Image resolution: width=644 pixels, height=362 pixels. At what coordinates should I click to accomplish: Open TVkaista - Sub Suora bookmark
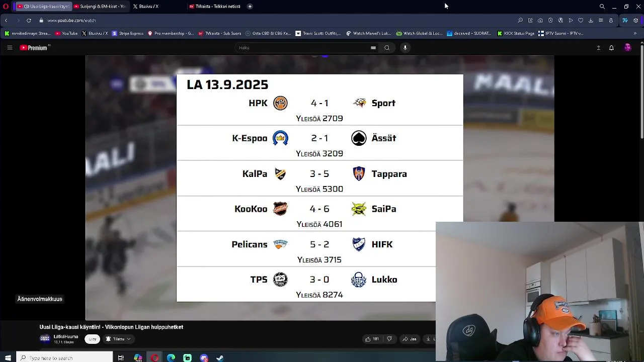(x=220, y=34)
